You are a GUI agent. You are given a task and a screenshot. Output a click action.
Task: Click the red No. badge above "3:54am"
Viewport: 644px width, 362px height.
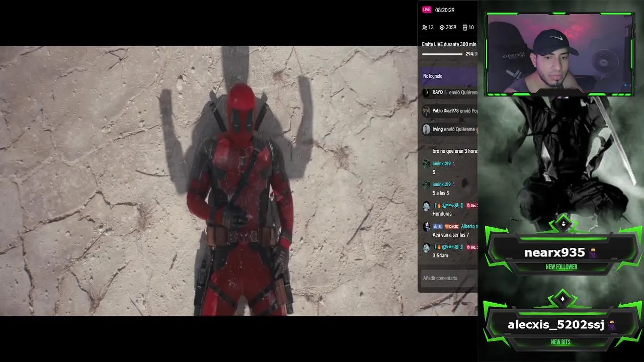click(472, 247)
